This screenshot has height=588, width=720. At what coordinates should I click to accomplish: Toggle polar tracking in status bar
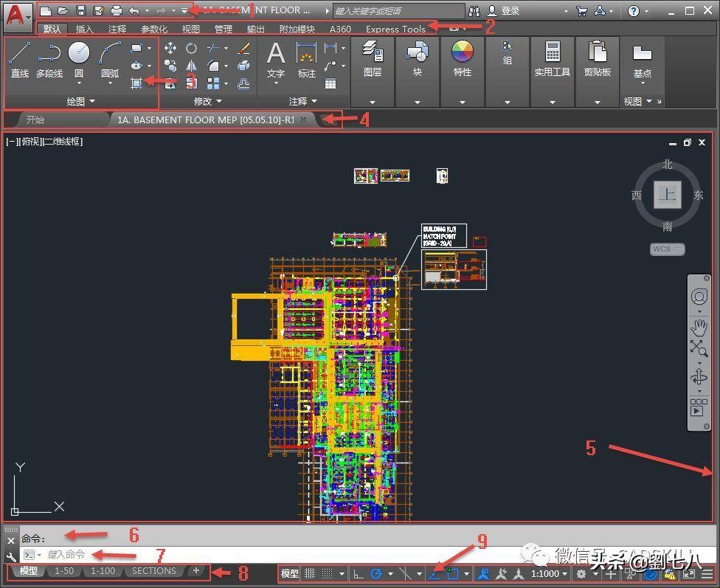click(x=376, y=573)
